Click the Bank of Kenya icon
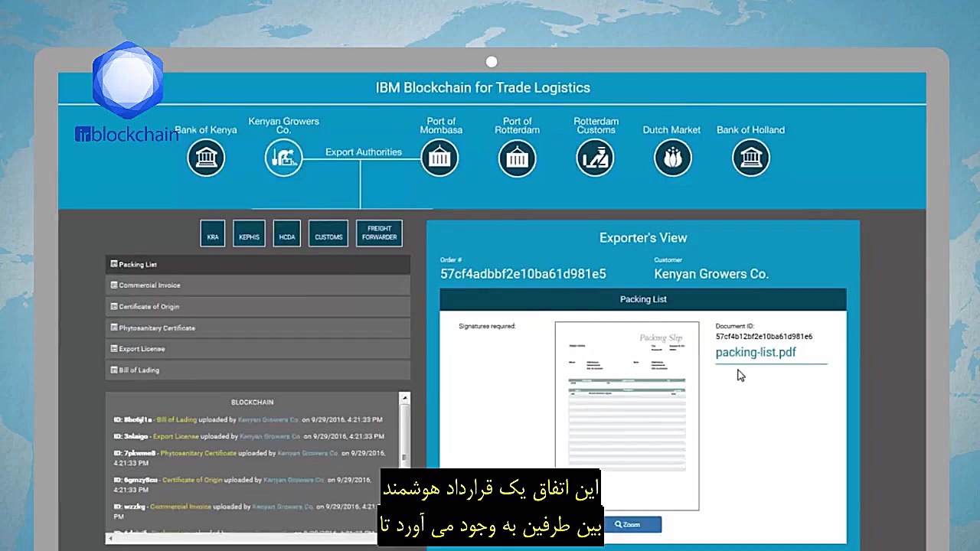Viewport: 980px width, 551px height. (x=206, y=158)
